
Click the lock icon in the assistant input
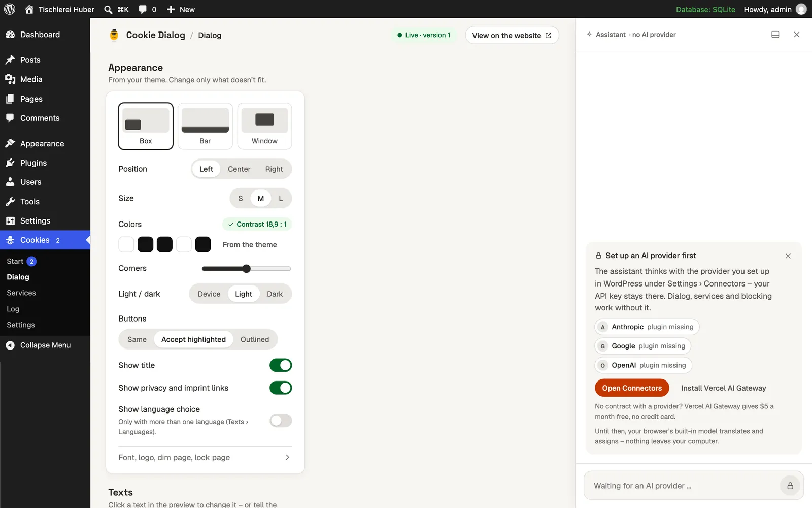[x=790, y=486]
